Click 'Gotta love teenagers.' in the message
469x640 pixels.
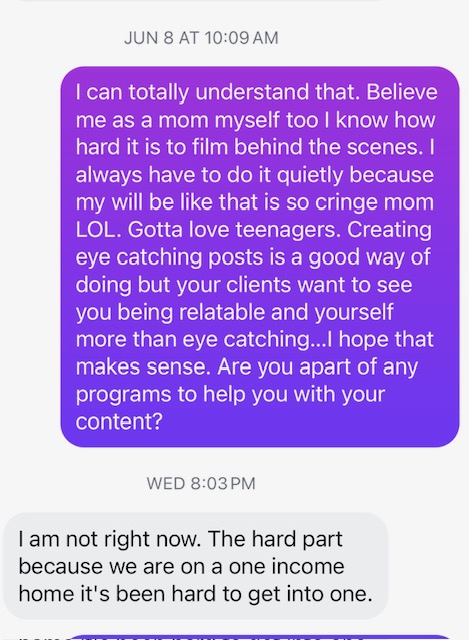(234, 230)
